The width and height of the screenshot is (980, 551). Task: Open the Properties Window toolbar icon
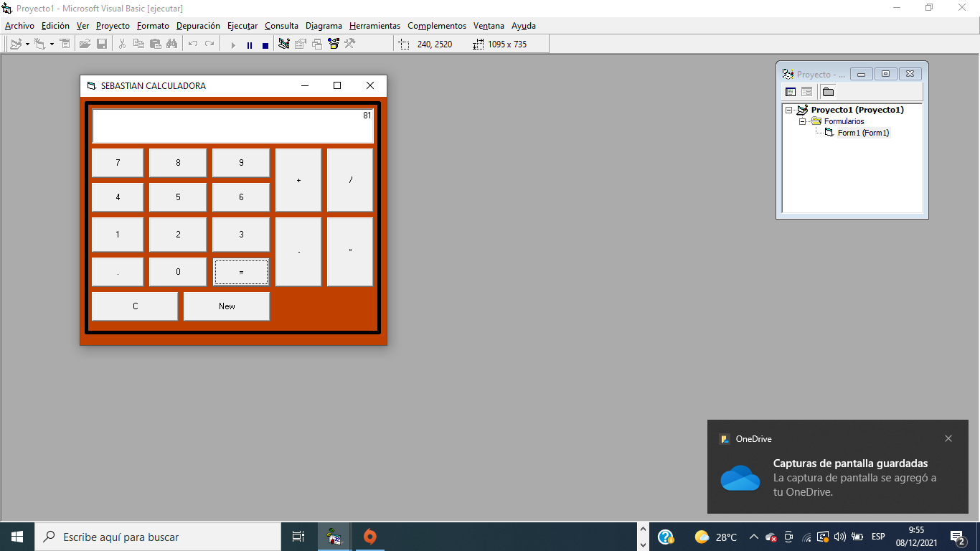click(x=301, y=44)
